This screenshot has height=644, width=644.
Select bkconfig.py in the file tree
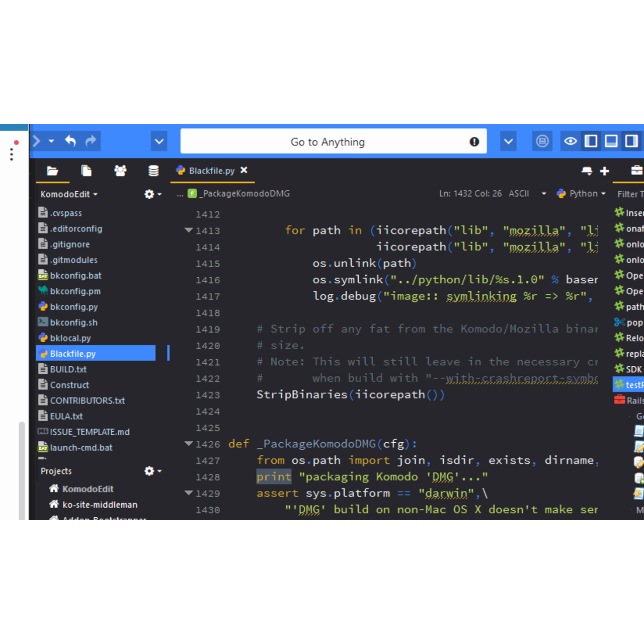click(73, 307)
